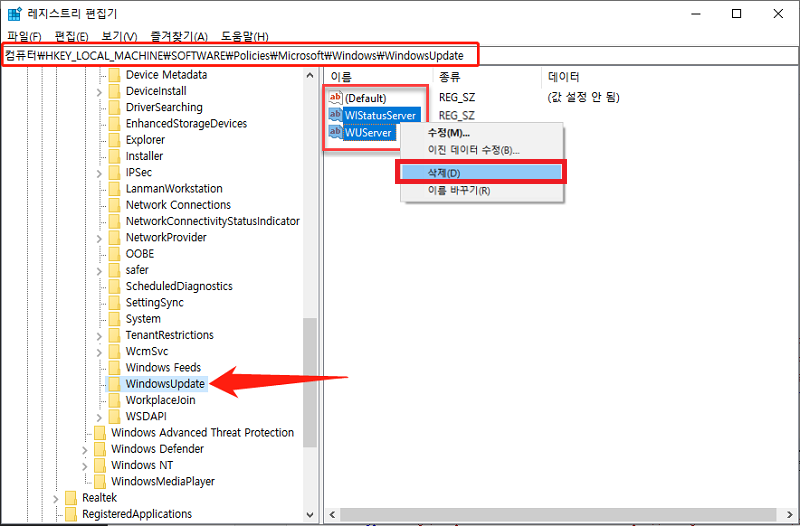This screenshot has height=526, width=800.
Task: Choose 이름 바꾸기(R) in the context menu
Action: 481,191
